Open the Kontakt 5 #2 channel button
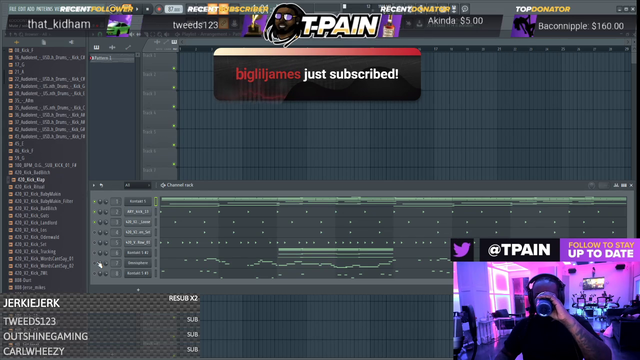This screenshot has width=640, height=360. coord(138,253)
